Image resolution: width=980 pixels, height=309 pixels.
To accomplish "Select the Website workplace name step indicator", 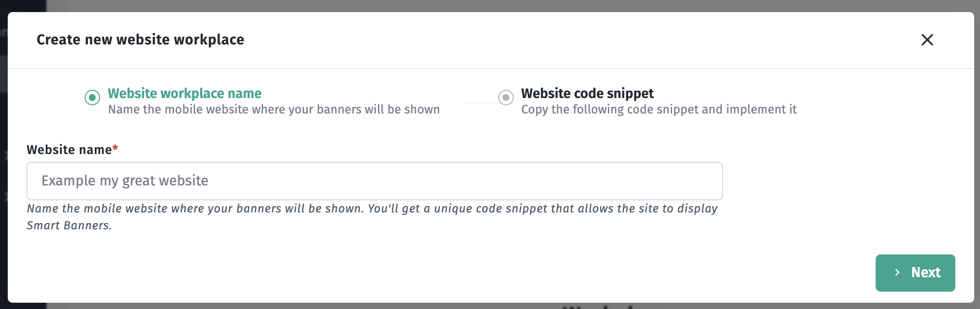I will [x=92, y=98].
